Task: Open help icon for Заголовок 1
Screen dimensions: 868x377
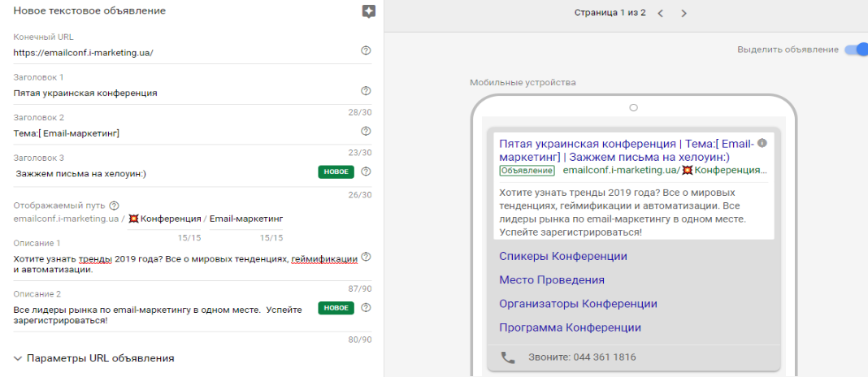Action: (x=366, y=91)
